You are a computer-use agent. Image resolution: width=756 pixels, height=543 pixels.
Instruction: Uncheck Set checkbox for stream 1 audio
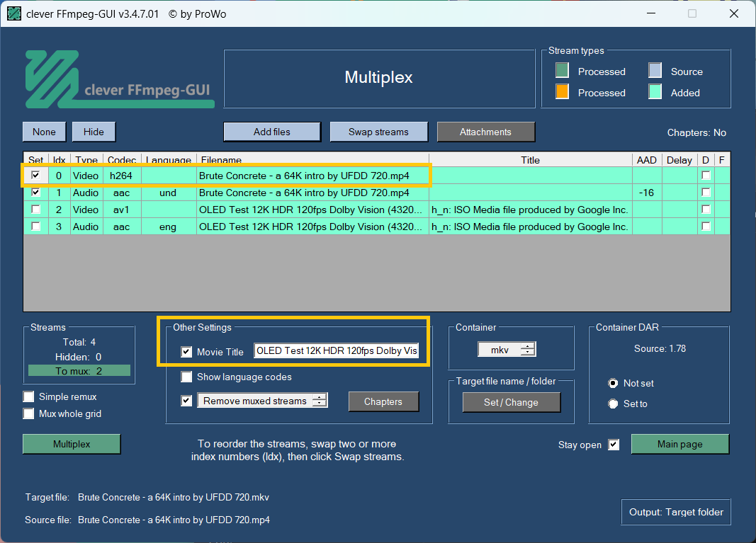point(35,193)
